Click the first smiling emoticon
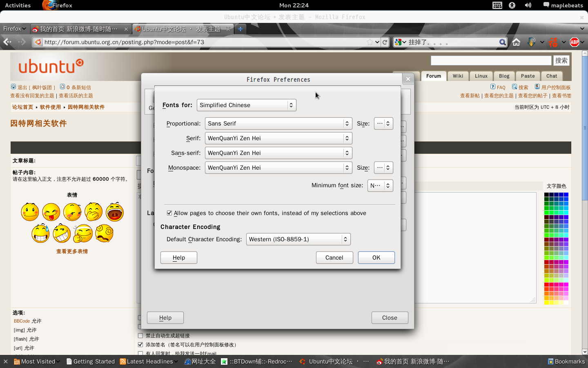This screenshot has width=588, height=368. [30, 212]
